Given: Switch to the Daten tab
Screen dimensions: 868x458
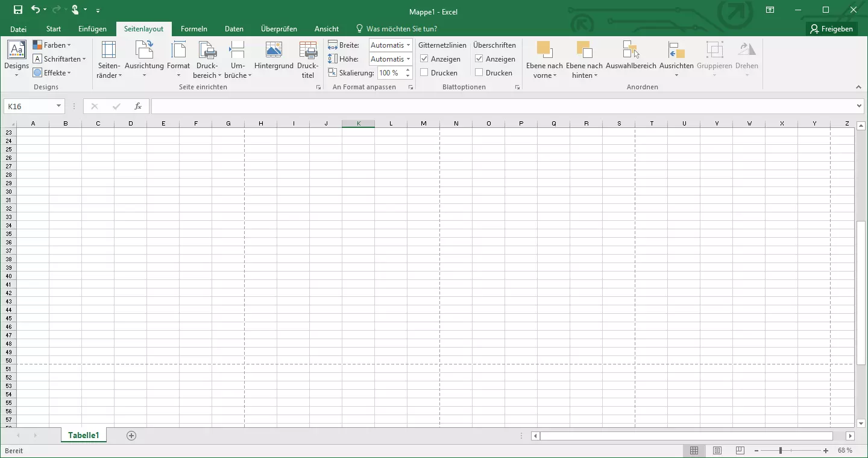Looking at the screenshot, I should point(234,29).
